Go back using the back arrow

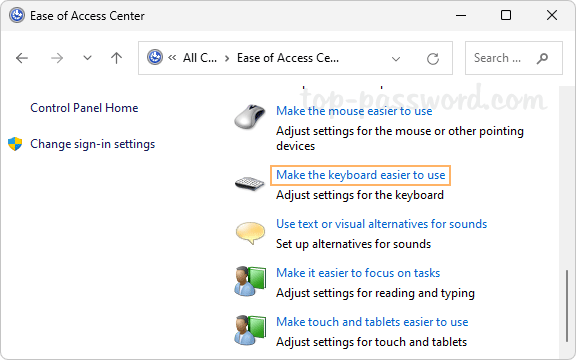pyautogui.click(x=22, y=58)
